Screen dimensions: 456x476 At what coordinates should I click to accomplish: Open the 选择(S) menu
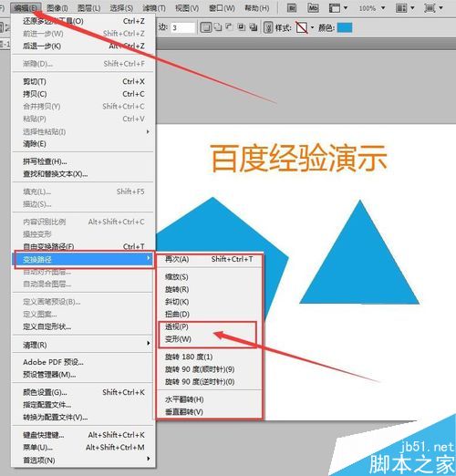[x=121, y=8]
